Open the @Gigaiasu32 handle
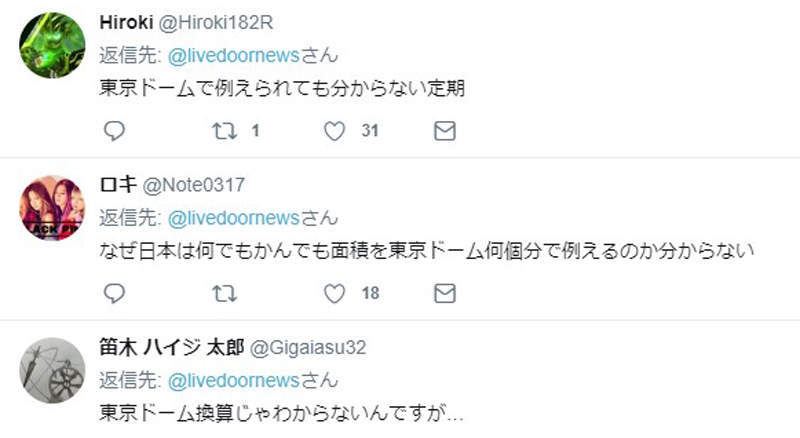Viewport: 800px width, 438px height. pos(308,348)
